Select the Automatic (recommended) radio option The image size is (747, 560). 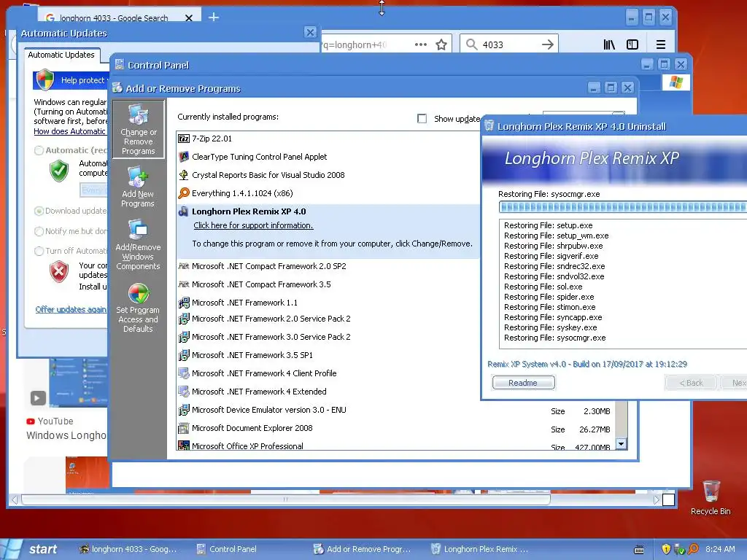pos(39,150)
